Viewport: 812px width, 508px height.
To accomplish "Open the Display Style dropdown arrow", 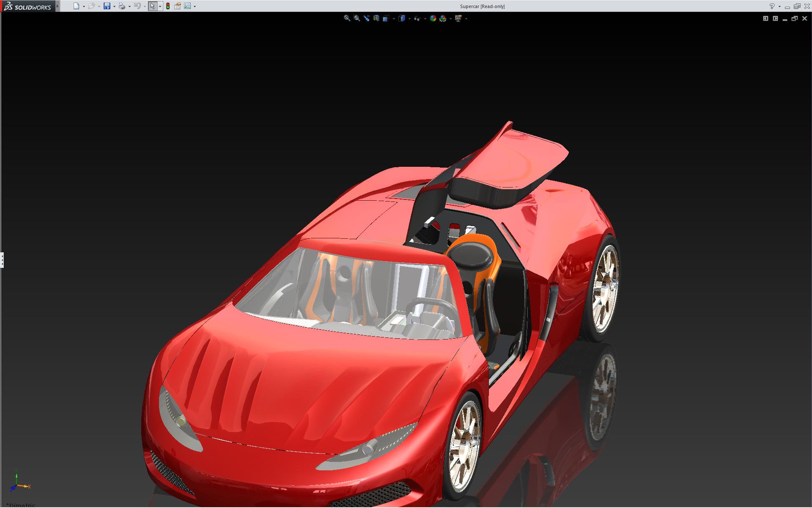I will [409, 19].
